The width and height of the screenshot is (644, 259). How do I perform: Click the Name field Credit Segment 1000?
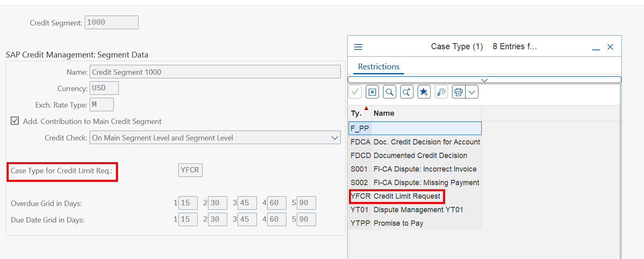pos(215,72)
